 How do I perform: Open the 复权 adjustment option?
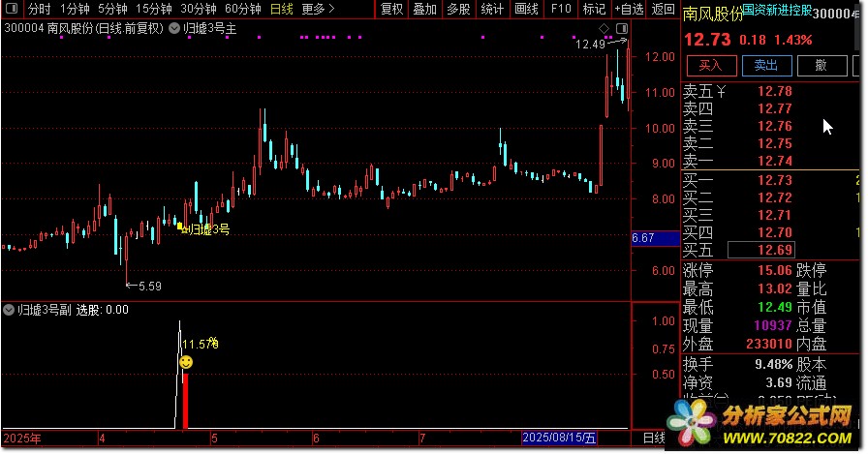[392, 9]
